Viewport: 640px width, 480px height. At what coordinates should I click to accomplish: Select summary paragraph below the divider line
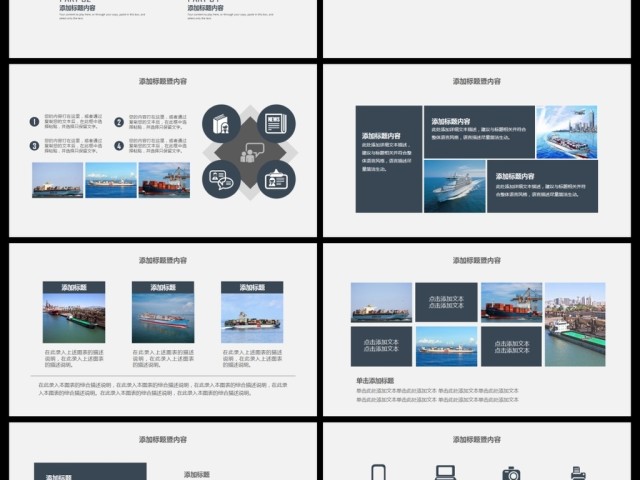tap(163, 389)
